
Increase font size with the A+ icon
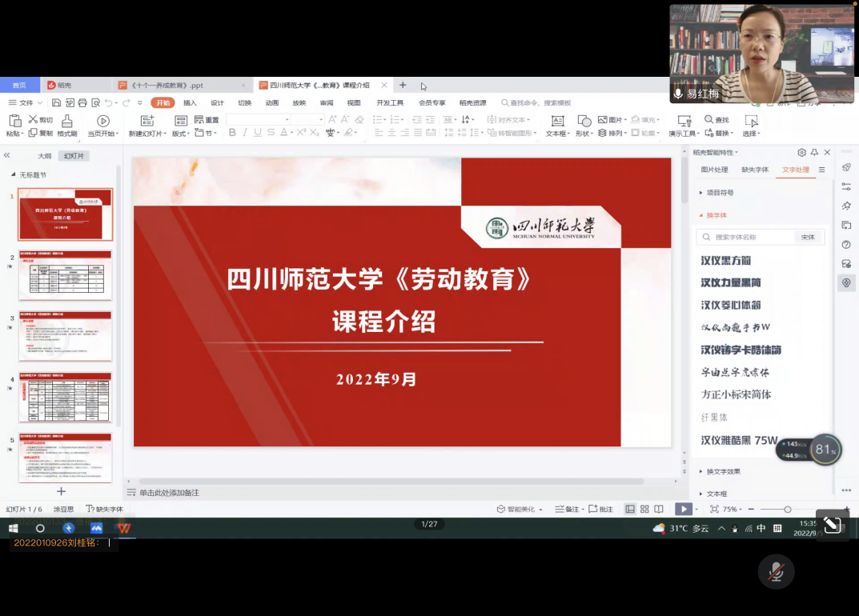pyautogui.click(x=332, y=119)
